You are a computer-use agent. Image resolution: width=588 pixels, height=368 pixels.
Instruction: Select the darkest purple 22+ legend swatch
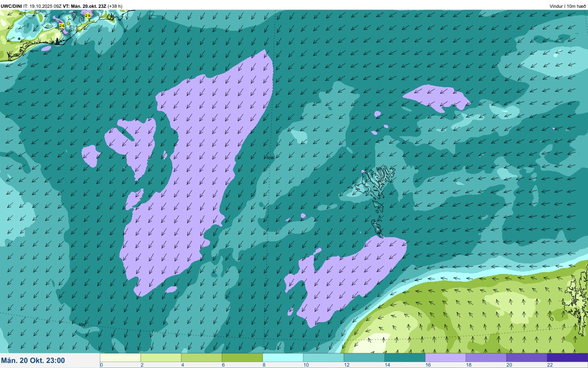point(567,357)
